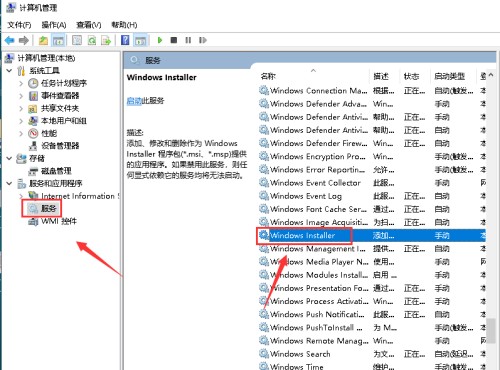Click the 启动 link to start service
Image resolution: width=500 pixels, height=370 pixels.
click(134, 101)
